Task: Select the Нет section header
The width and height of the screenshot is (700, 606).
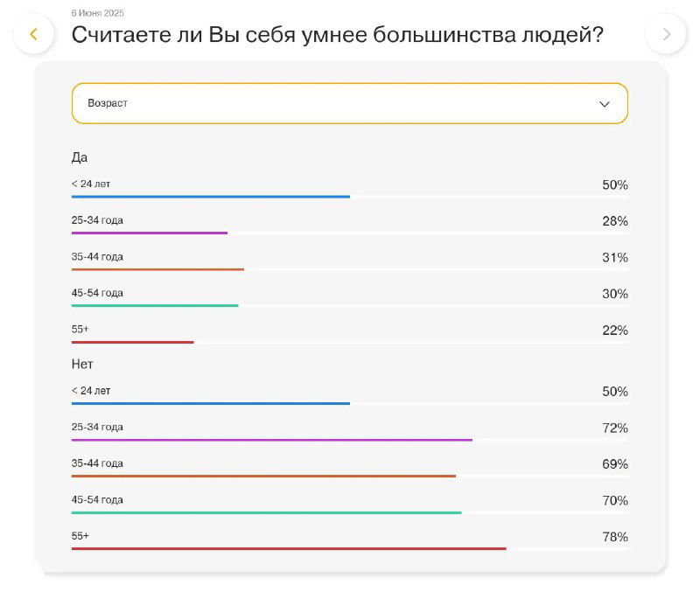Action: 80,364
